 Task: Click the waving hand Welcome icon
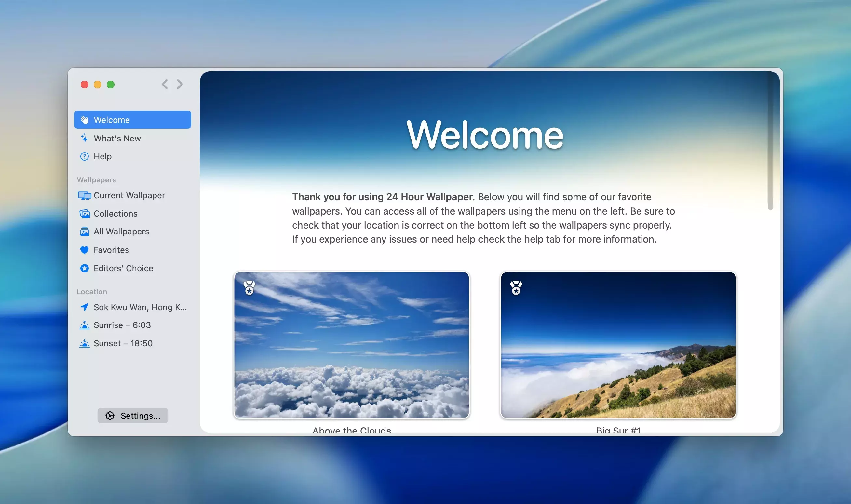point(85,120)
